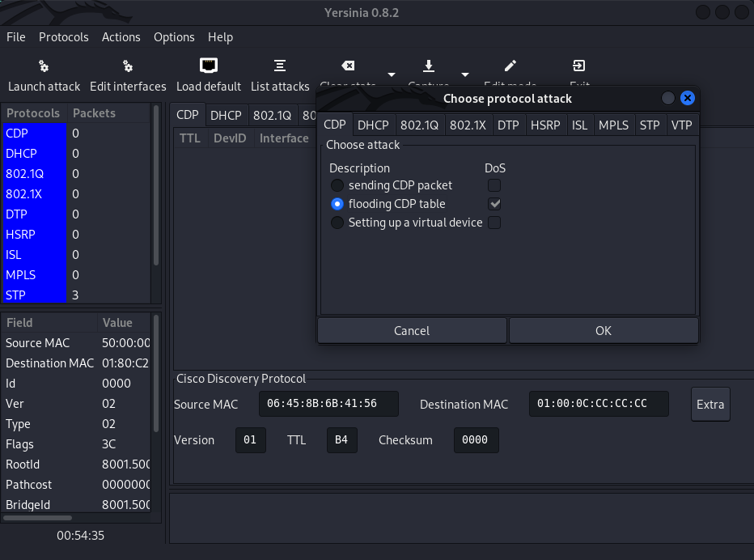Click the Load default network icon
The height and width of the screenshot is (560, 754).
[209, 66]
